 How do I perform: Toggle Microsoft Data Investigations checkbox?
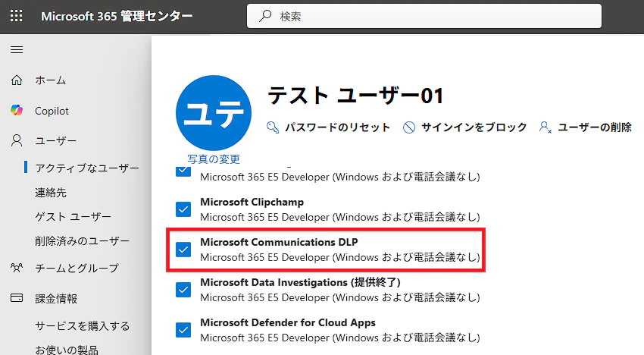coord(183,290)
